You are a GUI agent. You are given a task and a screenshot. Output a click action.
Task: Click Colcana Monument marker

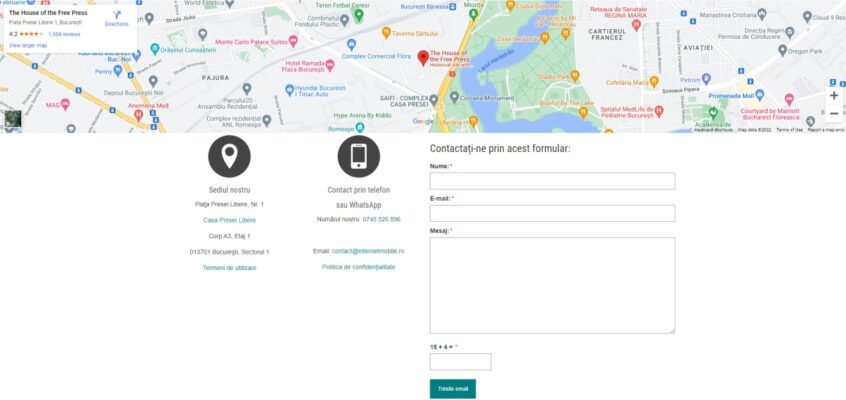(x=454, y=97)
